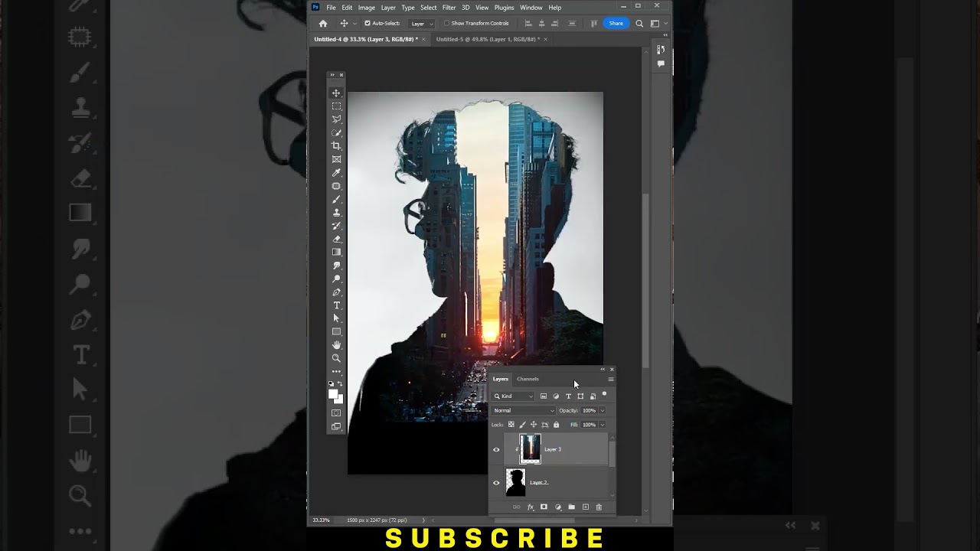Select the Polygonal Lasso tool
Image resolution: width=980 pixels, height=551 pixels.
click(x=336, y=119)
